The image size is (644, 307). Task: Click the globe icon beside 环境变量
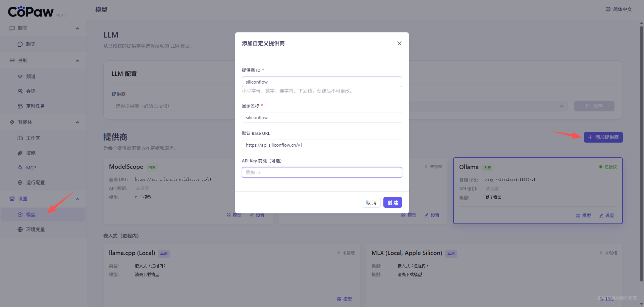click(x=20, y=229)
